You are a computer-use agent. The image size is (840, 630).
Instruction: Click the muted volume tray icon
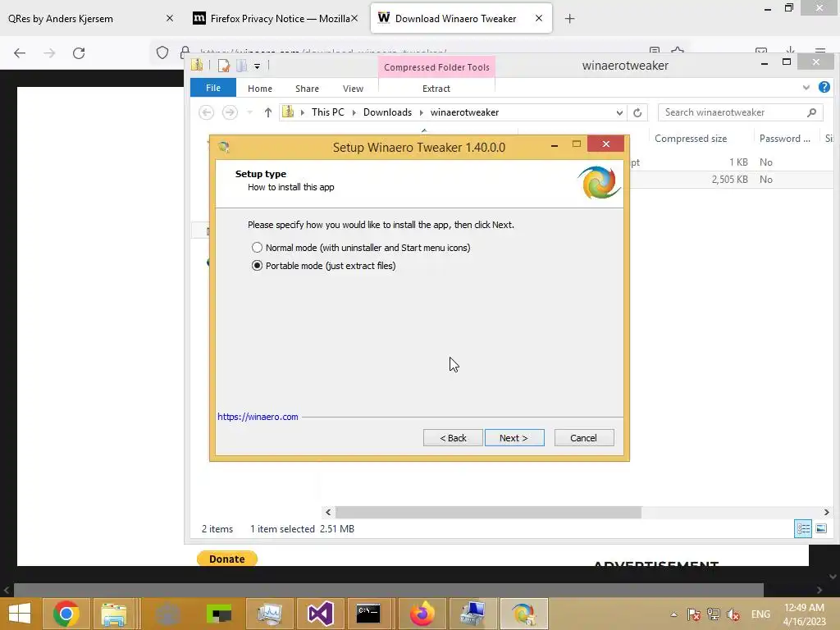[x=733, y=614]
